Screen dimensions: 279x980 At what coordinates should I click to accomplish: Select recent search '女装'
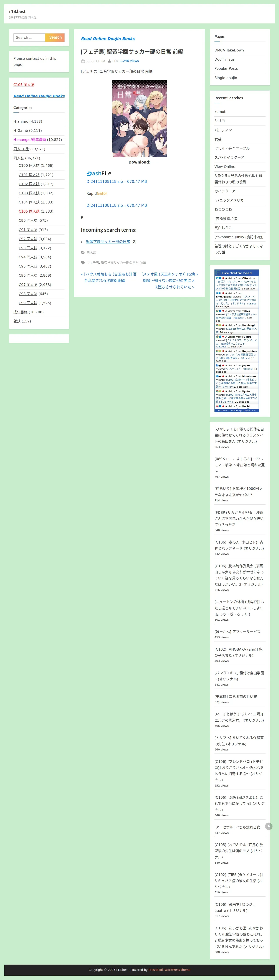[x=218, y=139]
